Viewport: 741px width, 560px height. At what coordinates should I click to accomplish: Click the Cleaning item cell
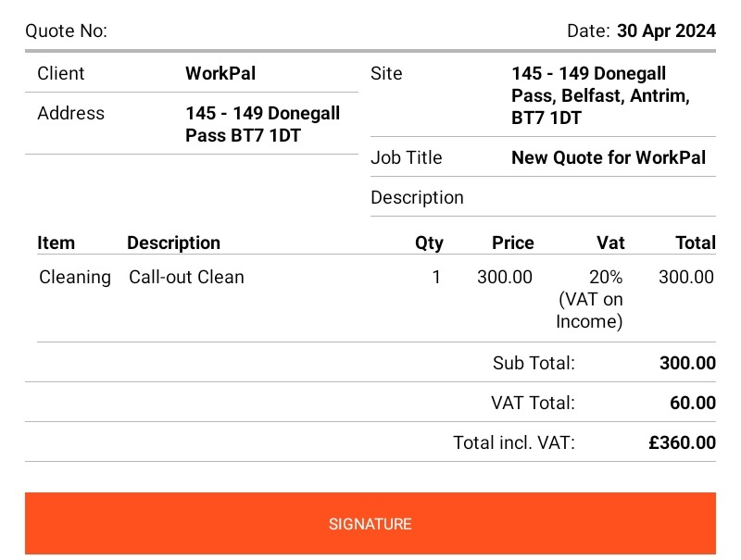tap(75, 277)
